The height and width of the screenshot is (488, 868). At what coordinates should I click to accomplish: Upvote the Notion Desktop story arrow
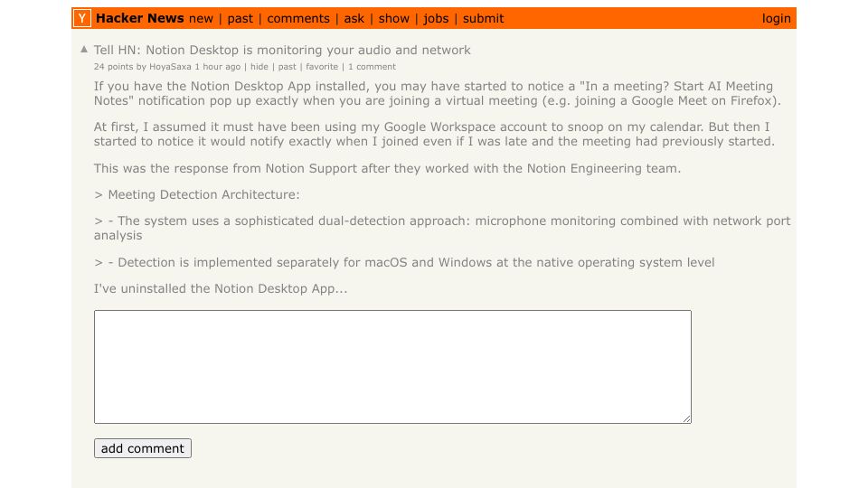pos(84,49)
